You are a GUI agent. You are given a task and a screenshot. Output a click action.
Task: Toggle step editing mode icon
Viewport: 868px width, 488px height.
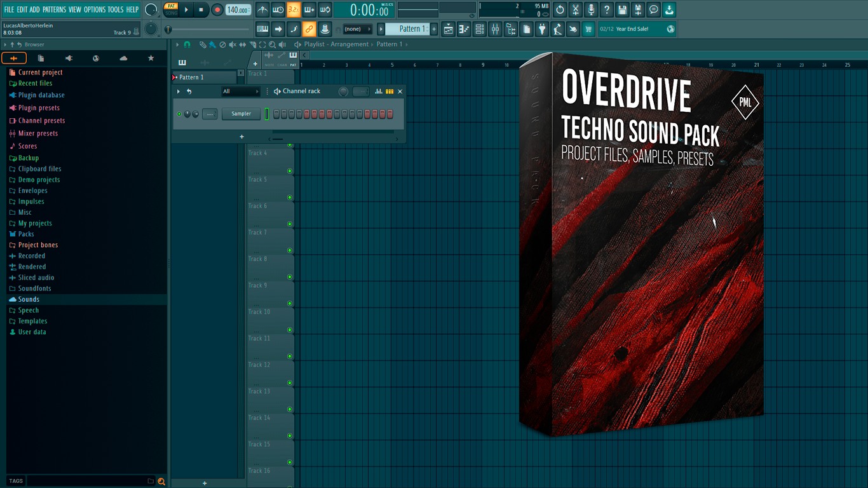click(x=294, y=29)
